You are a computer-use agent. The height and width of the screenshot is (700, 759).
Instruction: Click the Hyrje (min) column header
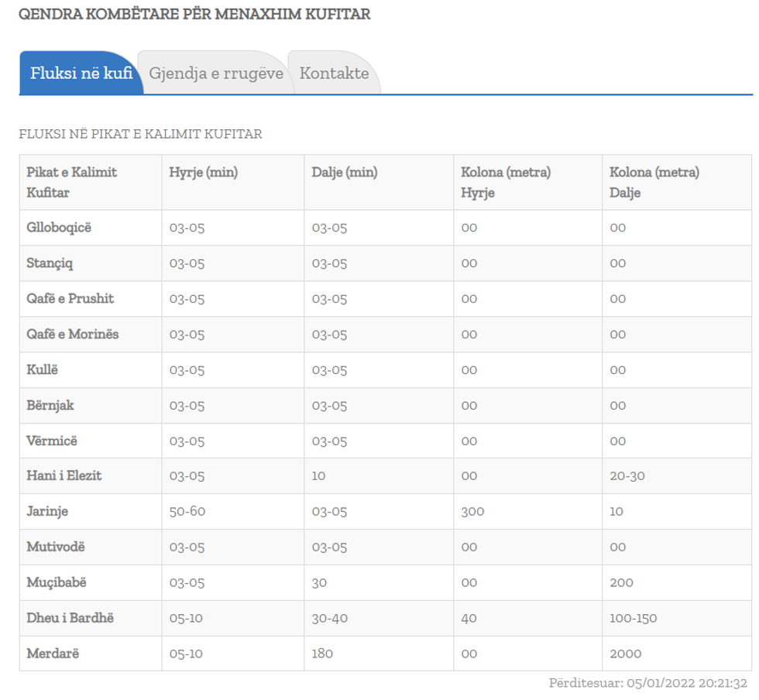[x=204, y=173]
